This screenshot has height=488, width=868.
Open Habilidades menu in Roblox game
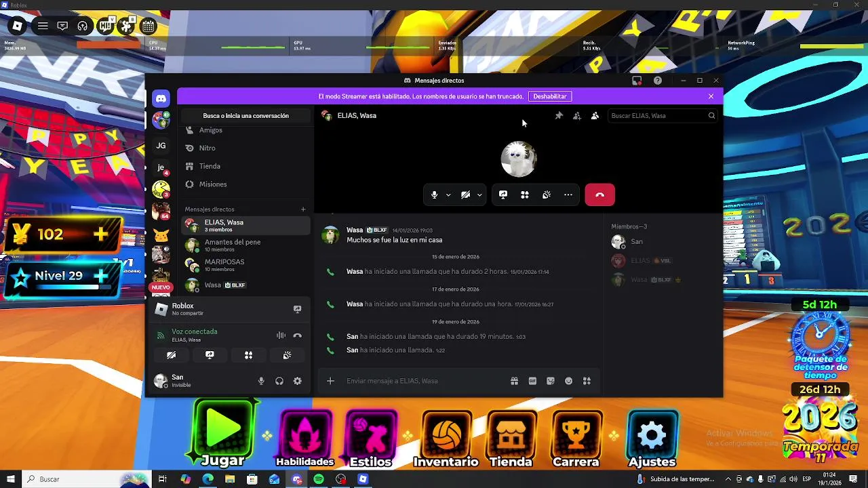[x=305, y=439]
